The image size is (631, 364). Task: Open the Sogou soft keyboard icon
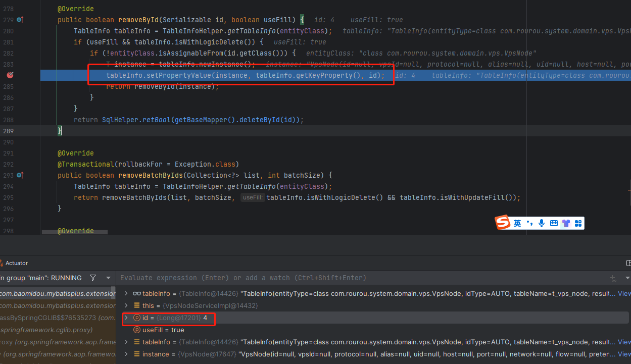point(554,223)
